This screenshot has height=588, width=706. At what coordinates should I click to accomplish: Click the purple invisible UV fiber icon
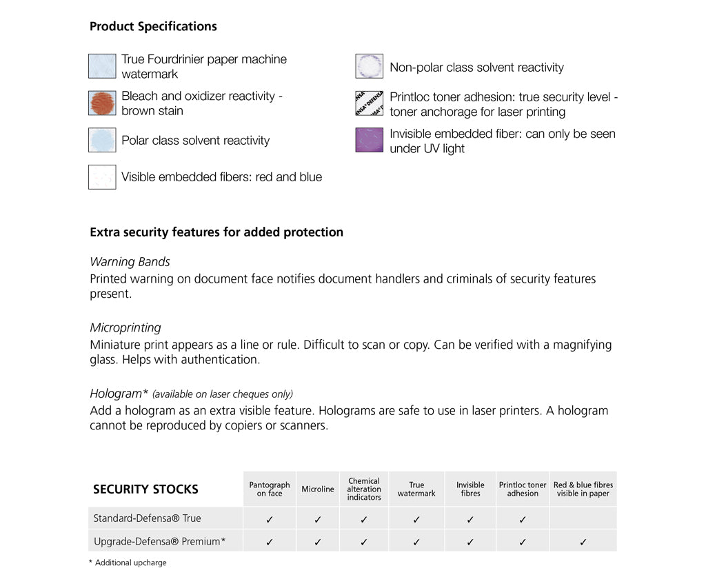[x=369, y=141]
